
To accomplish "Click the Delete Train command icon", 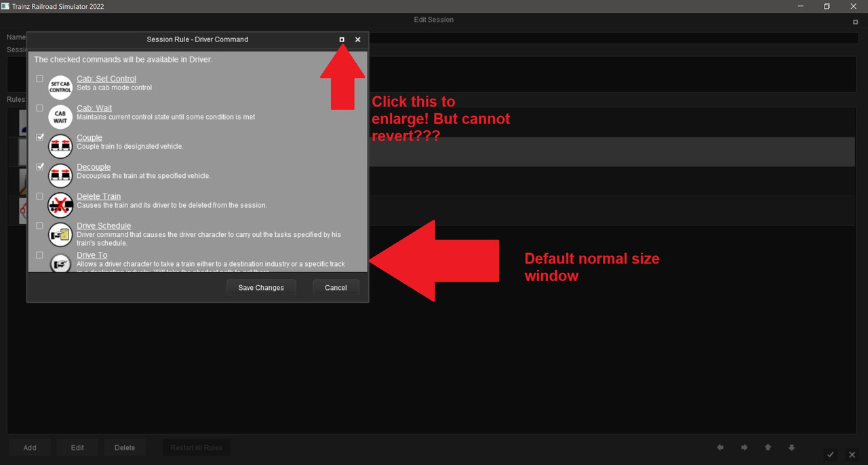I will 60,205.
